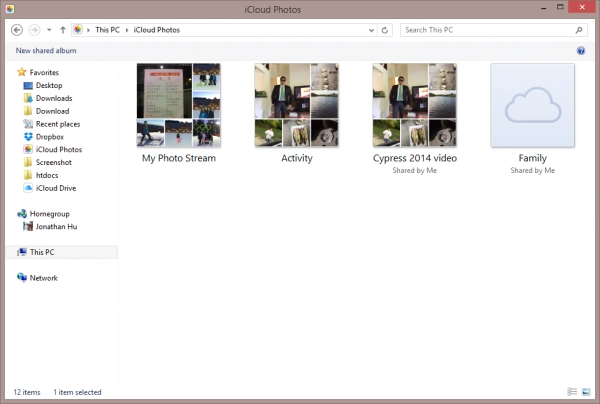Switch to large icons view in status bar

(586, 391)
